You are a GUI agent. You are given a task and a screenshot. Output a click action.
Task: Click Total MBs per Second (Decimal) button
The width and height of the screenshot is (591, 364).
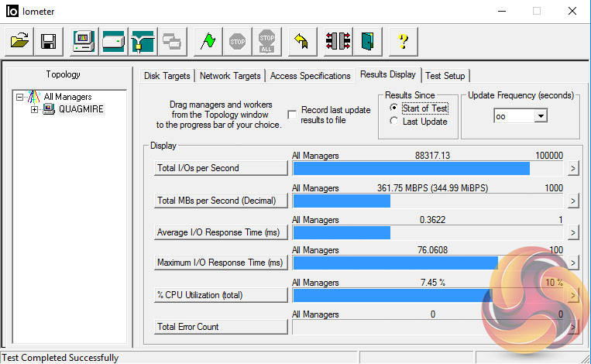tap(221, 201)
